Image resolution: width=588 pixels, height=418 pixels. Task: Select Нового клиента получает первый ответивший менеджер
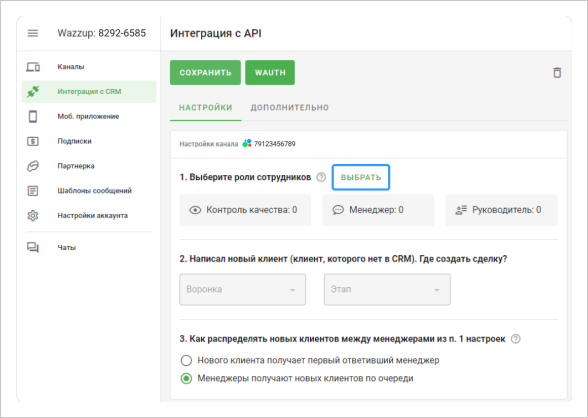pos(186,361)
